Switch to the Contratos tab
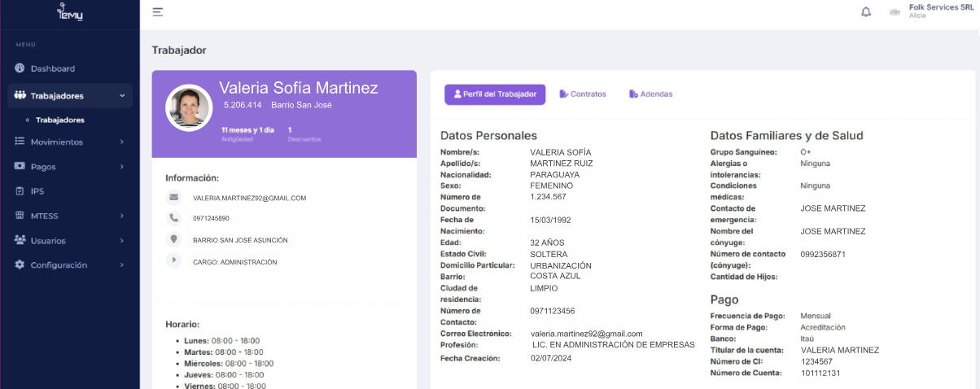The height and width of the screenshot is (389, 980). 583,94
